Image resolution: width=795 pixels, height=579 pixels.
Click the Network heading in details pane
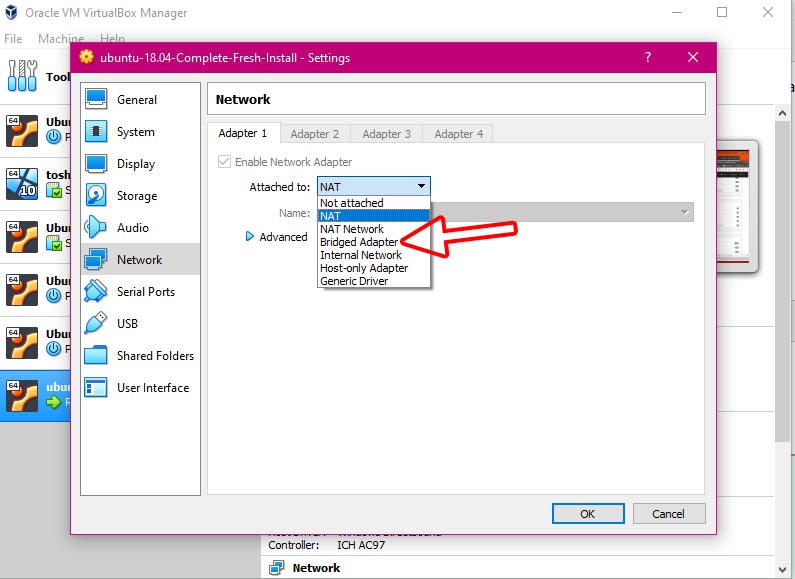pyautogui.click(x=316, y=568)
